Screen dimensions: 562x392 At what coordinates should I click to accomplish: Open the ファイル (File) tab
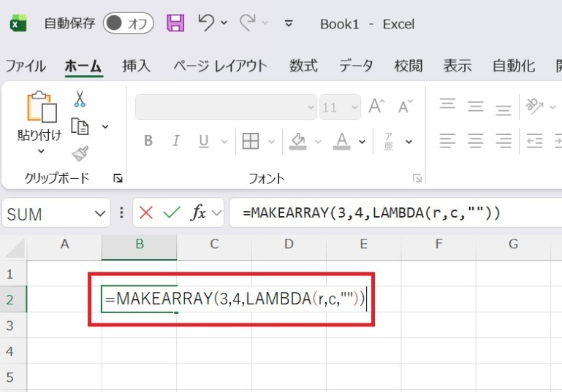tap(26, 66)
